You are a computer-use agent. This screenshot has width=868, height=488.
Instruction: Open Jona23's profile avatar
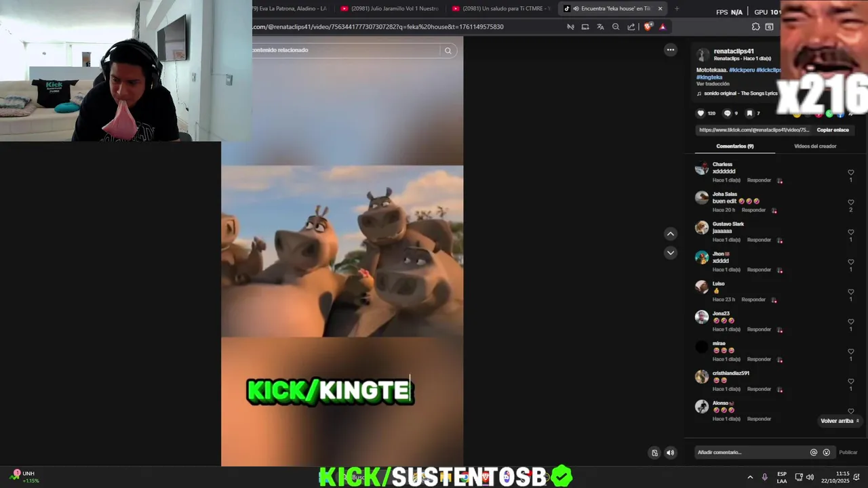point(702,317)
